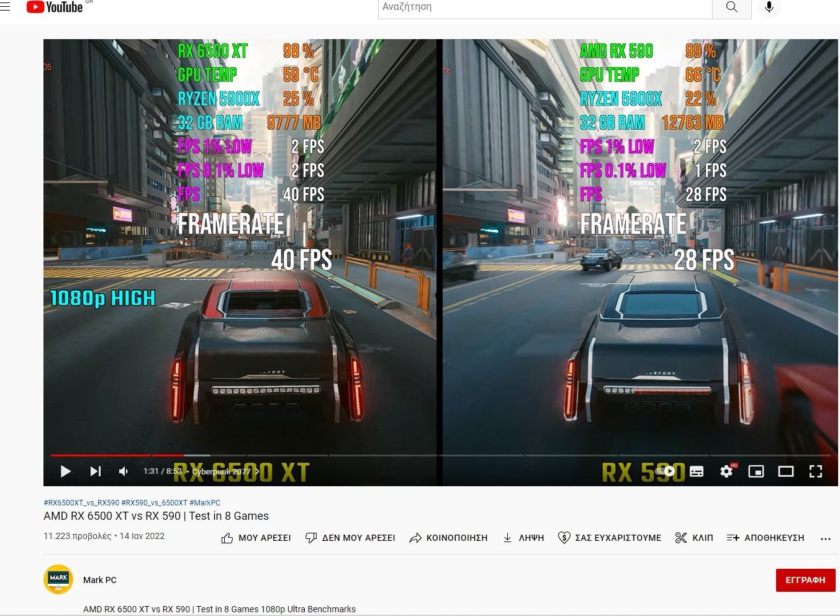Download the video with ΛΗΨΗ
The width and height of the screenshot is (840, 616).
coord(523,538)
